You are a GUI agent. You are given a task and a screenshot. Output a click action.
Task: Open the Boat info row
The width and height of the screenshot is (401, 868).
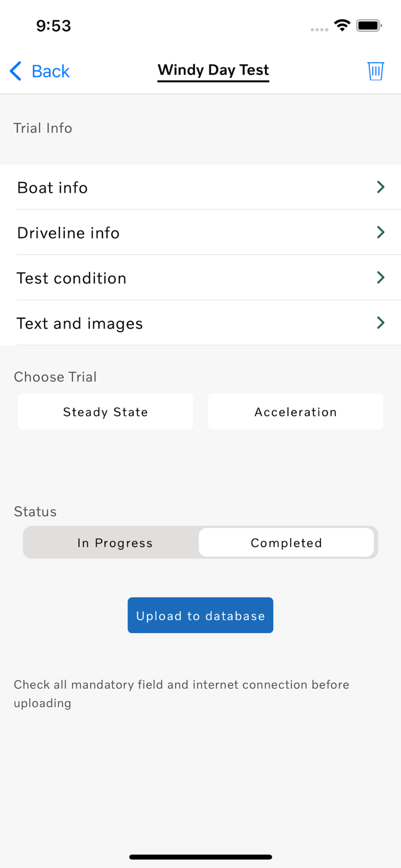pyautogui.click(x=174, y=187)
